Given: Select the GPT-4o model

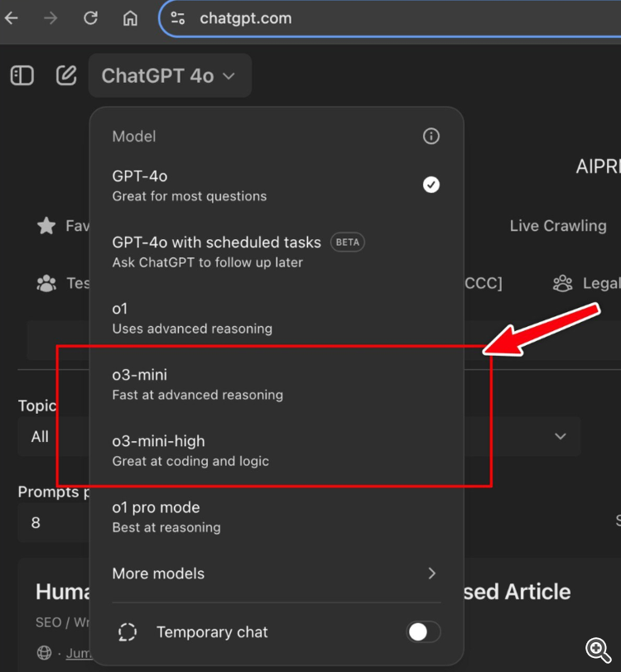Looking at the screenshot, I should point(277,185).
